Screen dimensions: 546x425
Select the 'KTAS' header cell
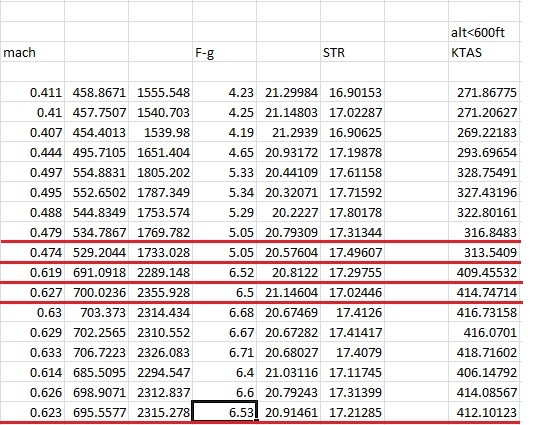(x=484, y=52)
